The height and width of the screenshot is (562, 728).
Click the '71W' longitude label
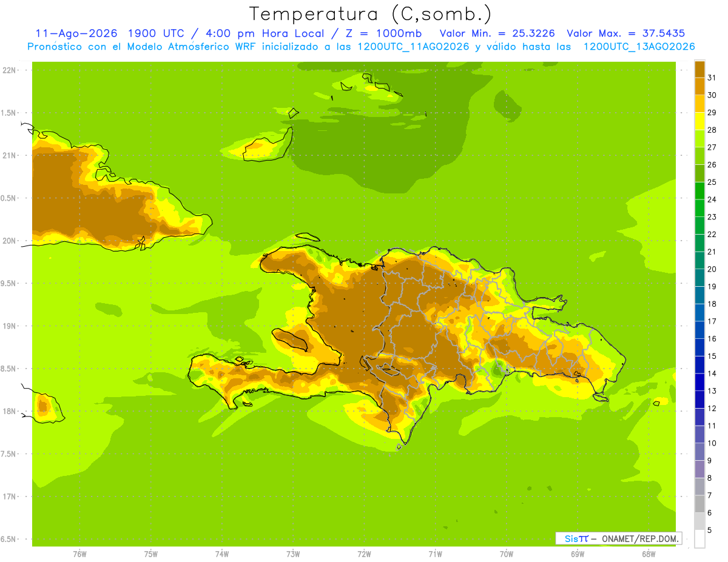(x=435, y=554)
